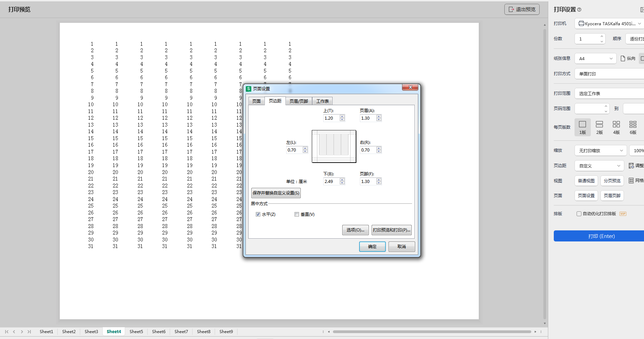The image size is (644, 339).
Task: Adjust right margin stepper
Action: (x=379, y=150)
